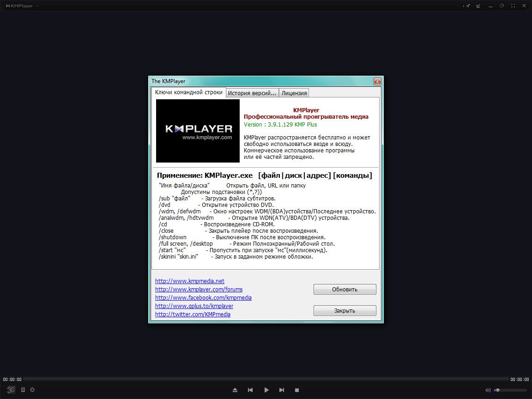Screen dimensions: 532x399
Task: Click the KMPlayer logo image
Action: click(x=198, y=131)
